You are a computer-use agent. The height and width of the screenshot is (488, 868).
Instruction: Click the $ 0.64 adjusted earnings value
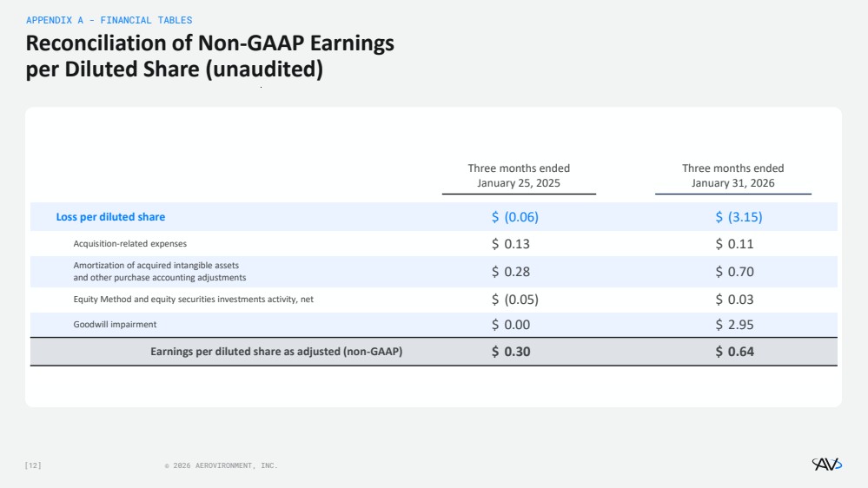coord(734,352)
